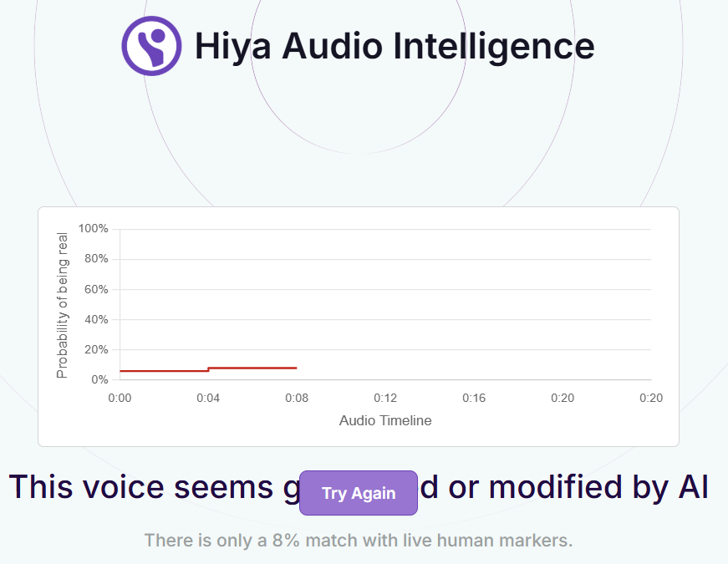
Task: Click the Hiya Audio Intelligence title
Action: (395, 46)
